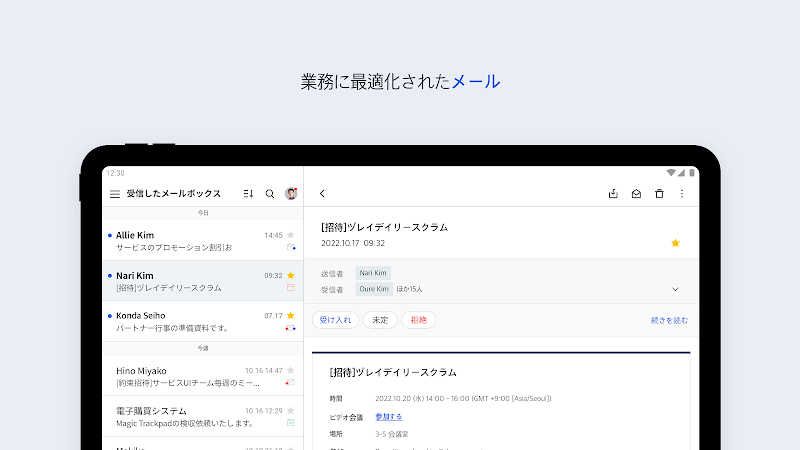Mark the open email as read/unread
This screenshot has width=800, height=450.
pos(636,194)
